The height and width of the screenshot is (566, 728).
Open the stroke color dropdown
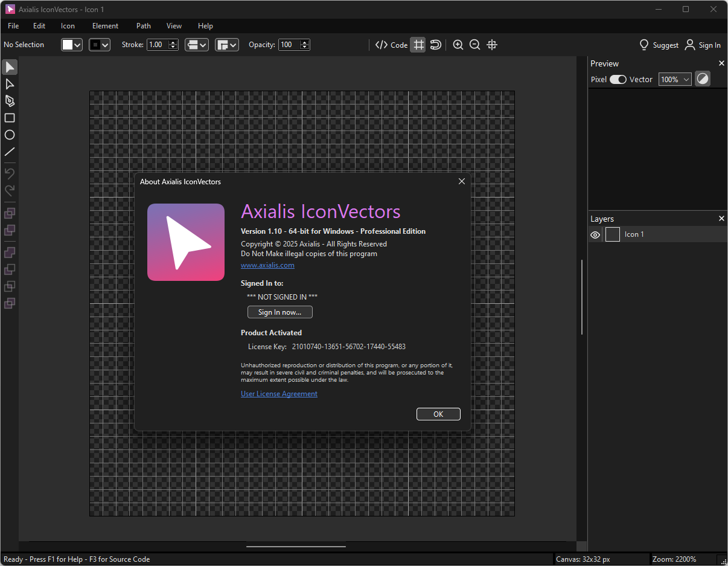[x=100, y=45]
